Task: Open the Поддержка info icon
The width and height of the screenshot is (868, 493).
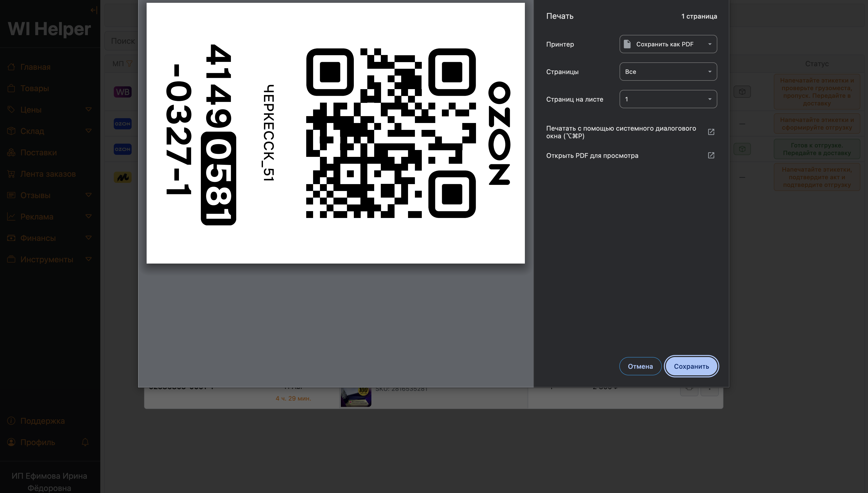Action: coord(11,421)
